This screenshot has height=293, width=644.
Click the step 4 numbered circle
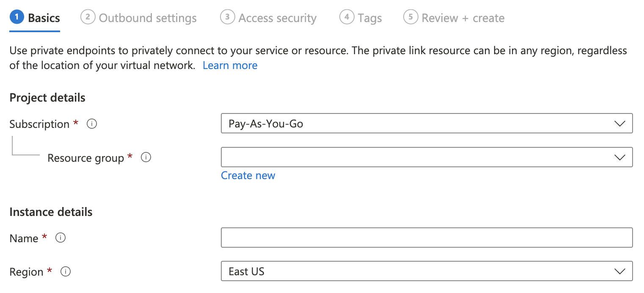[347, 17]
